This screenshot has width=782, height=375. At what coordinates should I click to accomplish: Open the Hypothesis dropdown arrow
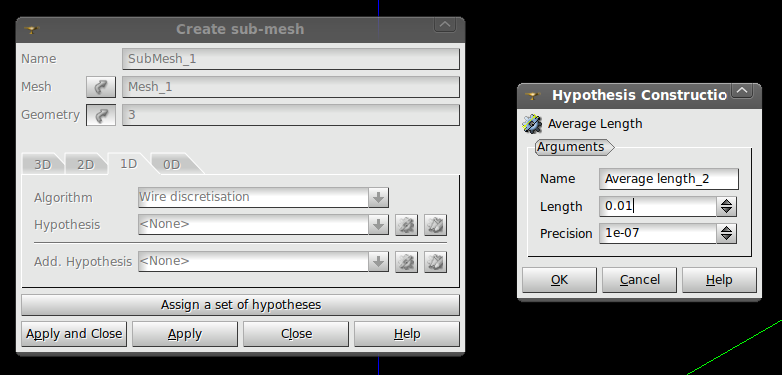378,225
